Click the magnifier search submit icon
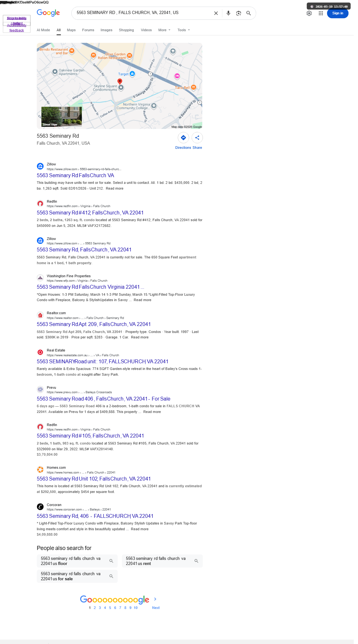This screenshot has width=358, height=644. 249,13
